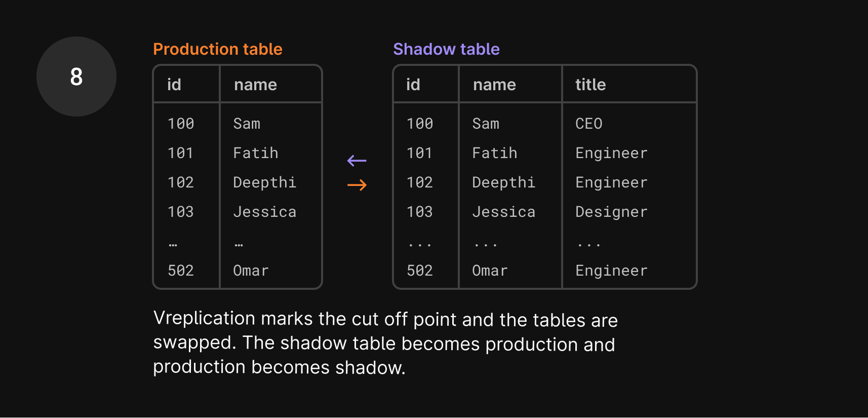This screenshot has height=418, width=868.
Task: Select id 502 in Production table
Action: 181,271
